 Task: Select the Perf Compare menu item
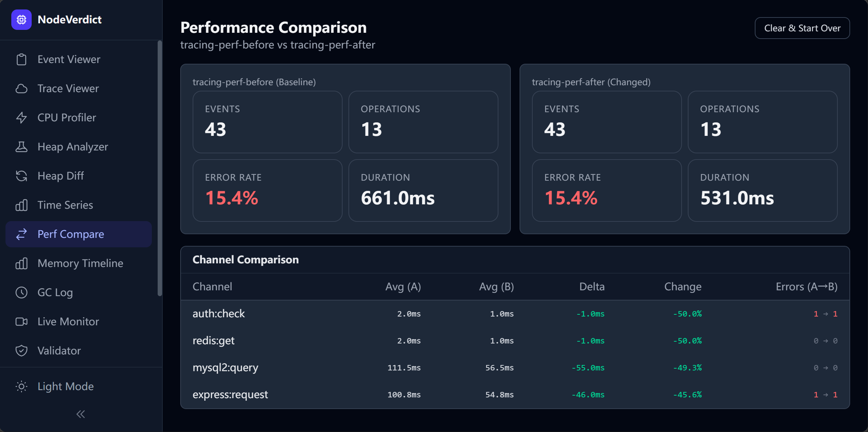(x=79, y=234)
